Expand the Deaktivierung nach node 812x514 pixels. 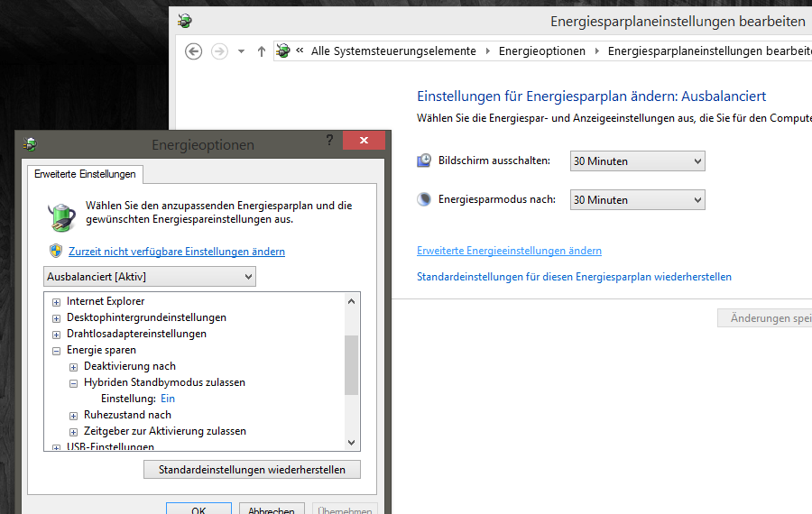pos(74,367)
